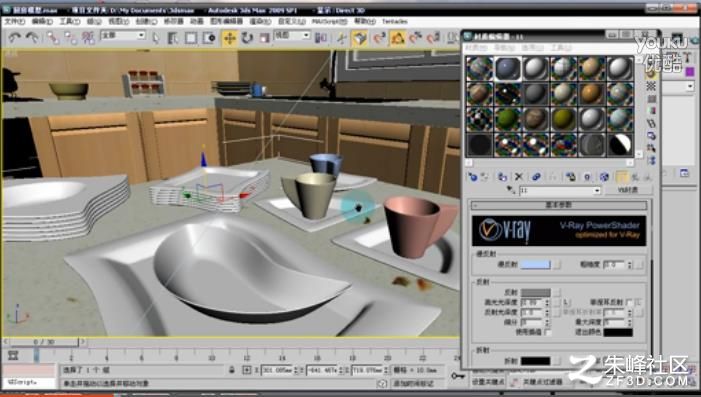Pick material from object eyedropper

[x=511, y=190]
